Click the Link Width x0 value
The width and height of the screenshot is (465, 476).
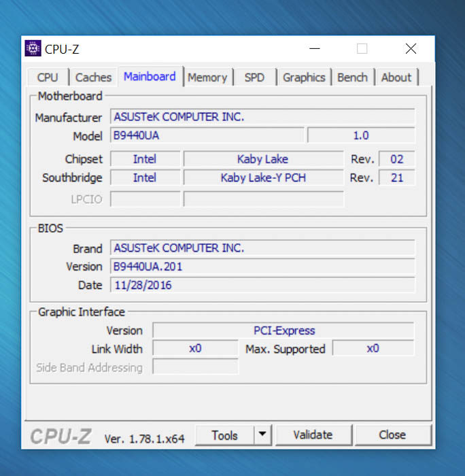(196, 348)
